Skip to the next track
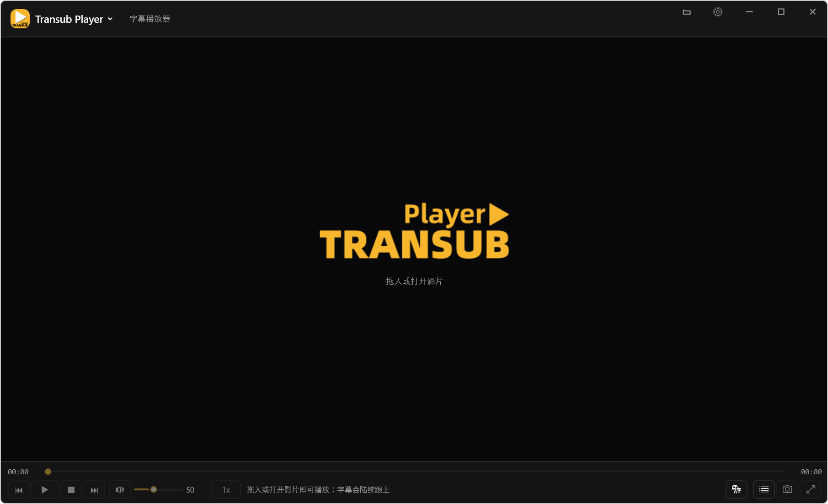The width and height of the screenshot is (828, 504). 94,490
